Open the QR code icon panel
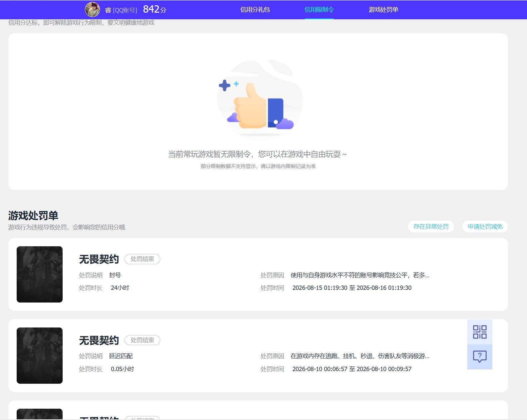The height and width of the screenshot is (420, 527). (x=480, y=332)
